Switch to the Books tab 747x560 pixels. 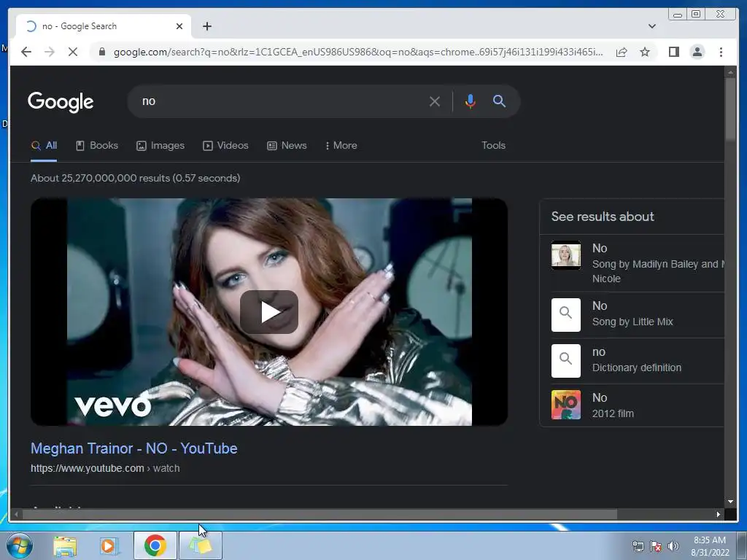pos(97,146)
